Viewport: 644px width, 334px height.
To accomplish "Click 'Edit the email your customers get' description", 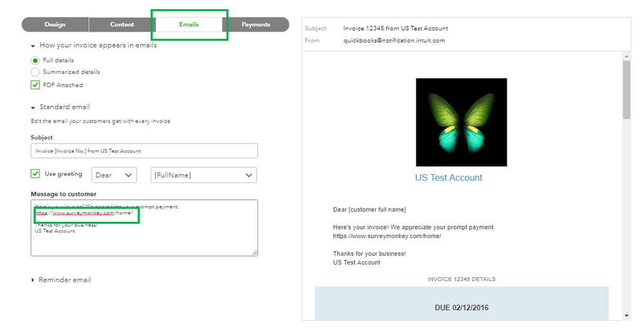I will pos(101,121).
